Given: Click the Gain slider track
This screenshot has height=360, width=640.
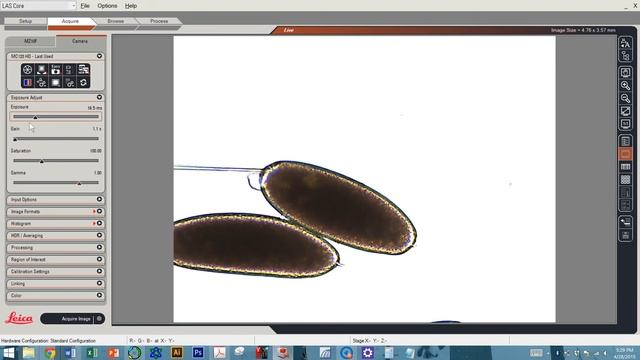Looking at the screenshot, I should pyautogui.click(x=56, y=139).
